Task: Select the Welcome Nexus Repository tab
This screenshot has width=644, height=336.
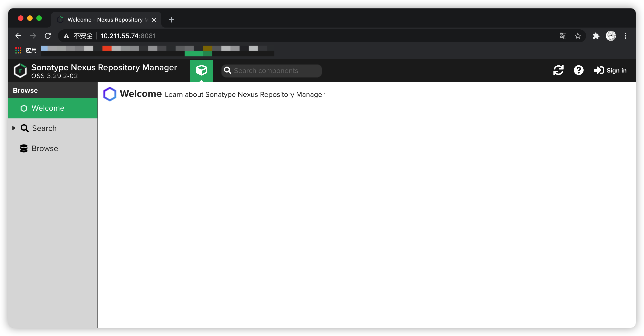Action: pyautogui.click(x=105, y=20)
